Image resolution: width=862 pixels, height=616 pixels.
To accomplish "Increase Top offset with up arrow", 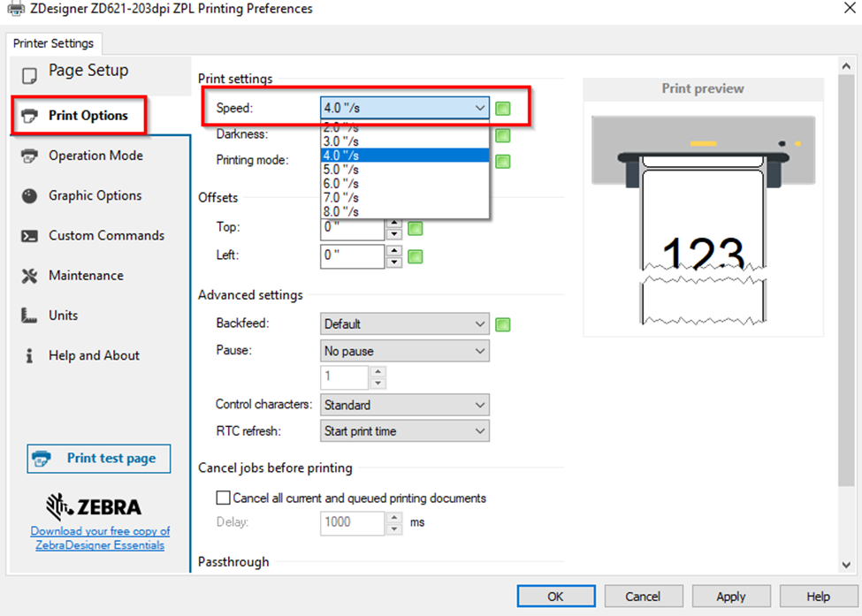I will pyautogui.click(x=393, y=223).
